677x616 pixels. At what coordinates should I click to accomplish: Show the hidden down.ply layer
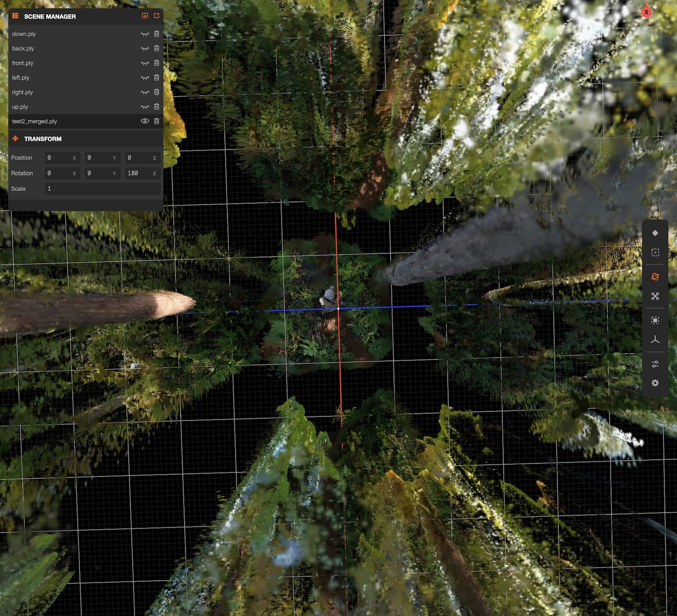pyautogui.click(x=145, y=34)
